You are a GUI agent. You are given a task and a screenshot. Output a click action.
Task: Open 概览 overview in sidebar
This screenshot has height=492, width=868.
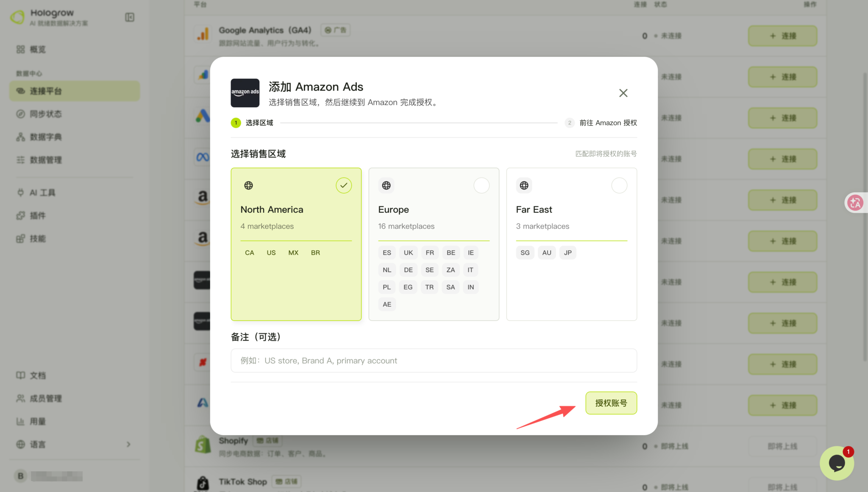point(74,50)
